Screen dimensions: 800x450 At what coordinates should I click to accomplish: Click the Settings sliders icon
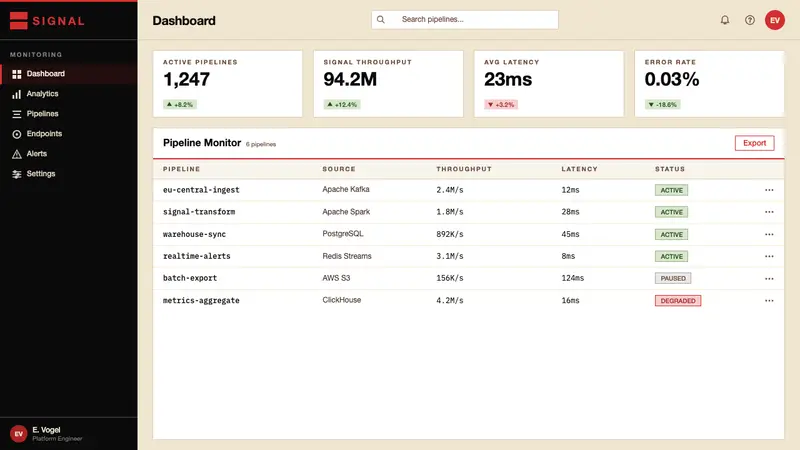click(x=17, y=174)
